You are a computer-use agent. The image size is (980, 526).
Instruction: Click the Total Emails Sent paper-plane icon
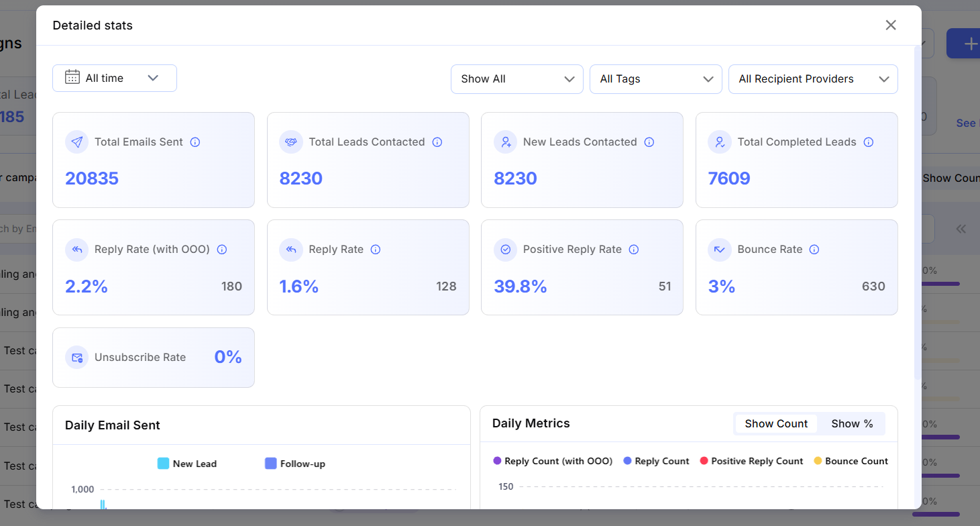tap(76, 142)
